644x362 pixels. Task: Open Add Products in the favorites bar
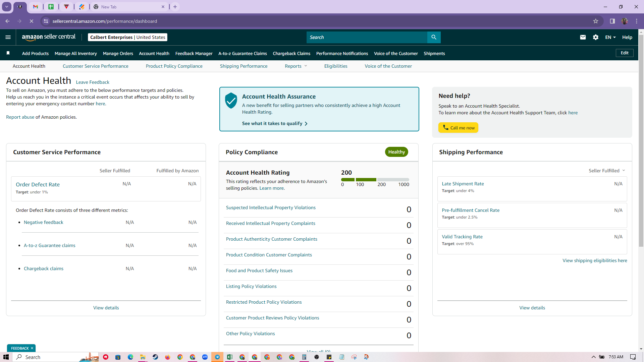tap(35, 53)
